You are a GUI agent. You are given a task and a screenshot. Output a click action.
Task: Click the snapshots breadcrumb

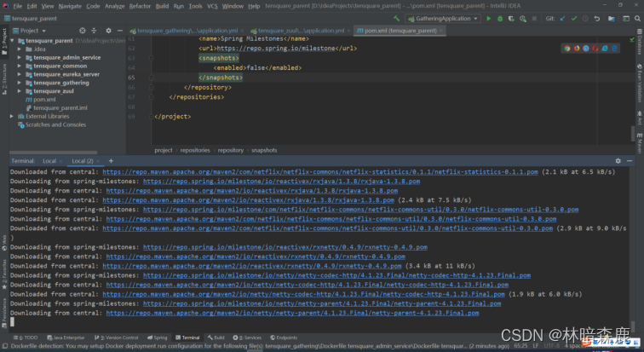pos(264,150)
